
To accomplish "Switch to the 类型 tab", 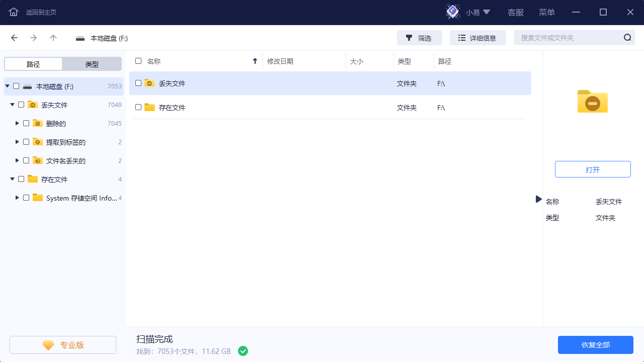I will coord(92,63).
